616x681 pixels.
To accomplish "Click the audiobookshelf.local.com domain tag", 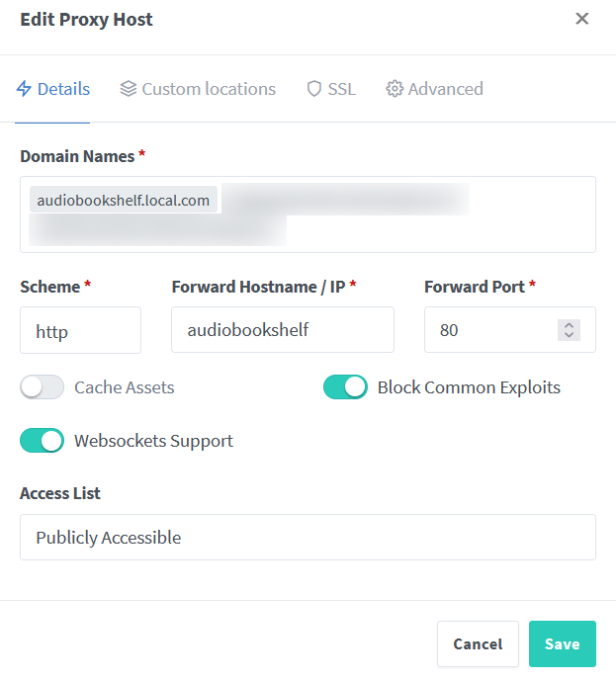I will 124,201.
